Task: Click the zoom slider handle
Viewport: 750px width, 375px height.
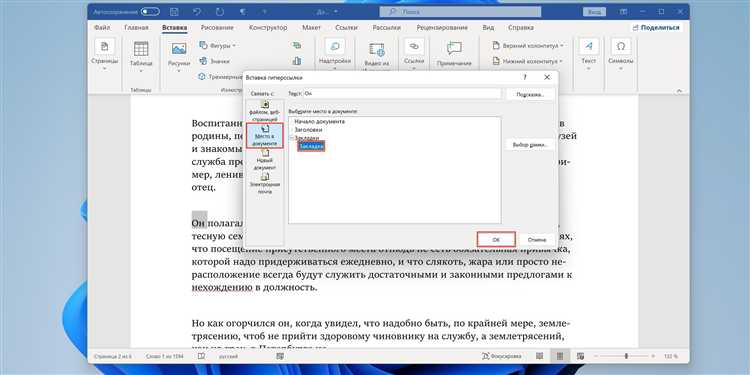Action: coord(626,356)
